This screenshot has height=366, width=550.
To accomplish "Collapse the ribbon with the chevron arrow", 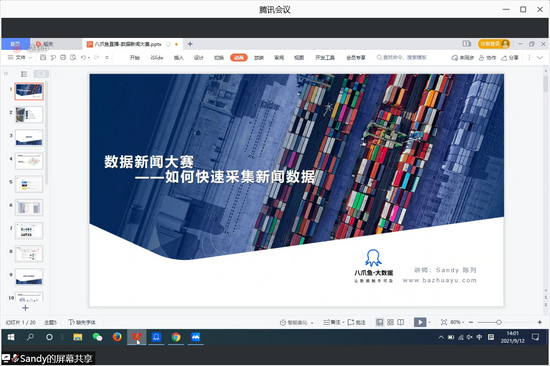I will [540, 58].
